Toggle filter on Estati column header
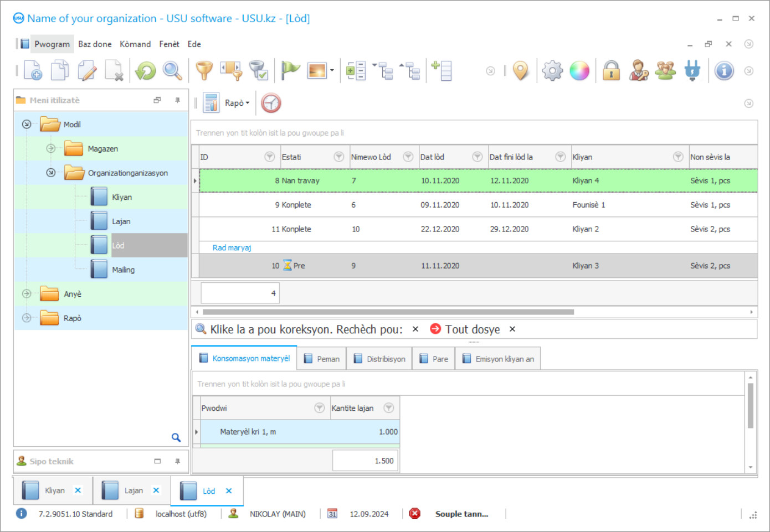Image resolution: width=770 pixels, height=532 pixels. click(x=338, y=157)
